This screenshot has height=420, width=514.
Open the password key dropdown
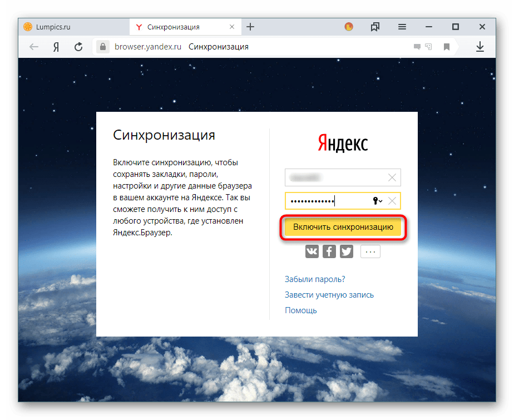pyautogui.click(x=377, y=201)
